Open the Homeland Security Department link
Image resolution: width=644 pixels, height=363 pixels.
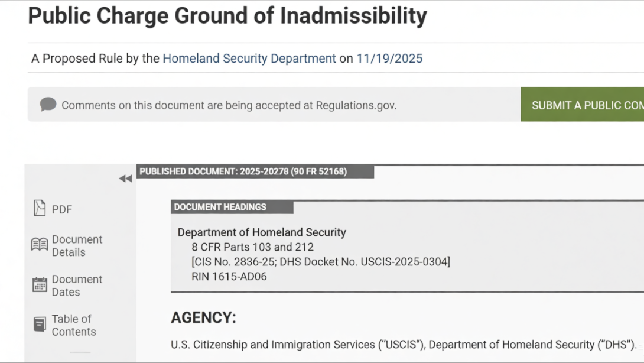[249, 59]
